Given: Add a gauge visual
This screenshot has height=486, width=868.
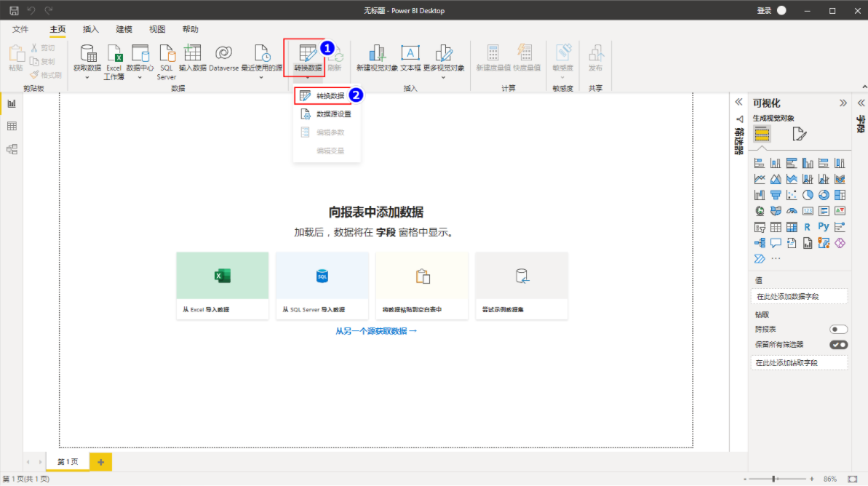Looking at the screenshot, I should (792, 211).
